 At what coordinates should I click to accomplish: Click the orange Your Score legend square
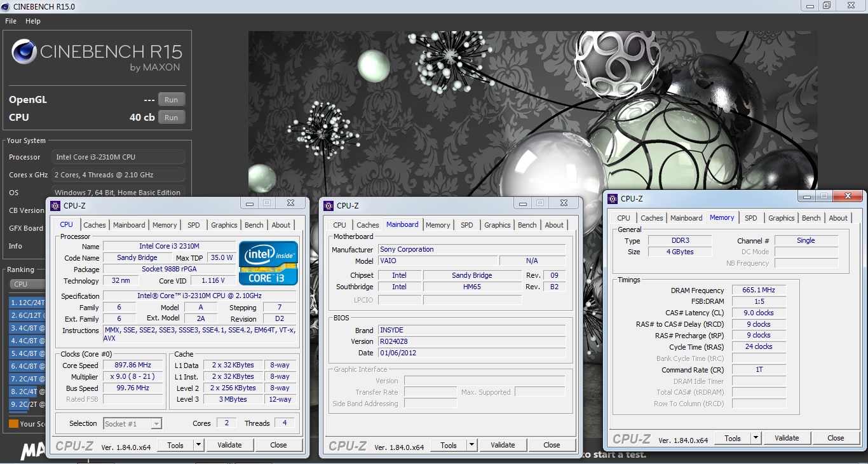(13, 423)
